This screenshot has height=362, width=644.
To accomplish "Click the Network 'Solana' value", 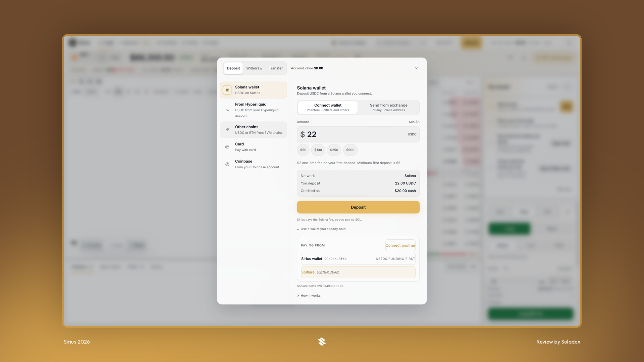I will [x=410, y=176].
